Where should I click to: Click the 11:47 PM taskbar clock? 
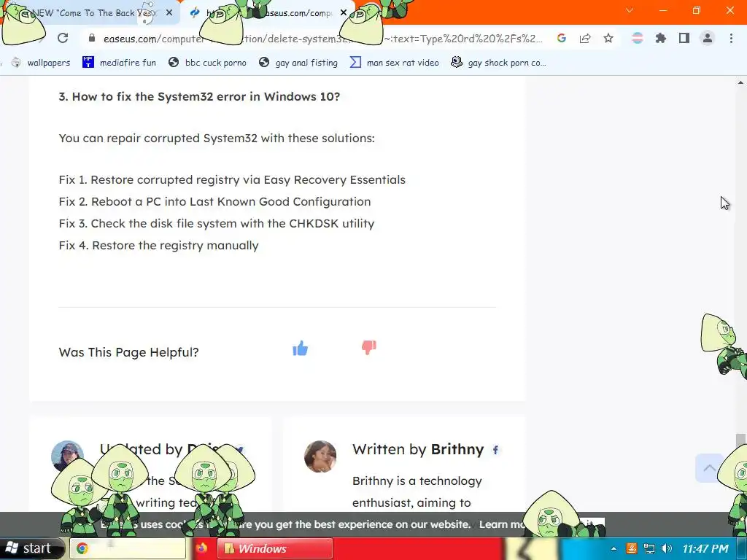click(705, 548)
